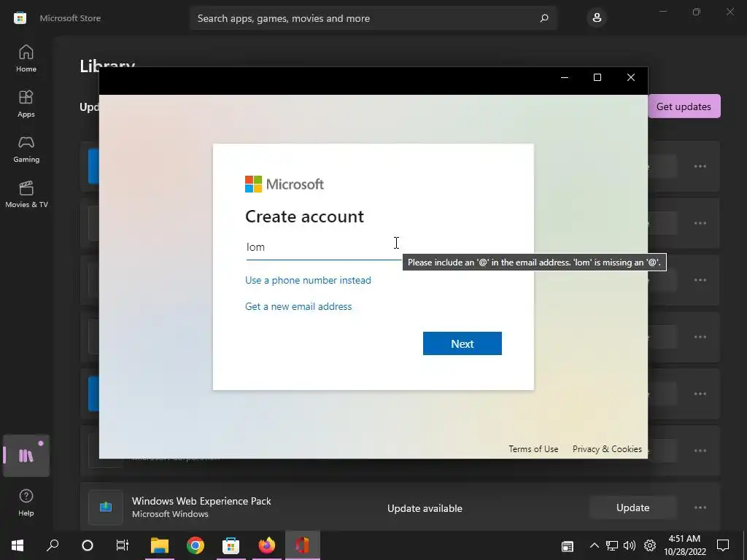Close the Create account dialog window

[x=631, y=77]
